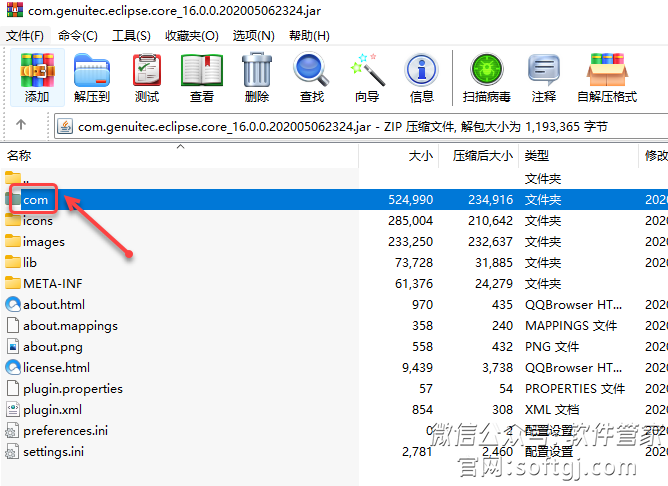Select about.html file name
This screenshot has width=668, height=486.
click(54, 304)
